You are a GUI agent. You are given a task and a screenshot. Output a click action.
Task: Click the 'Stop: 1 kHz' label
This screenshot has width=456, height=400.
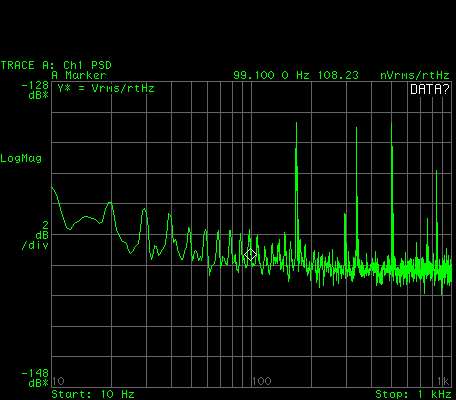[413, 394]
